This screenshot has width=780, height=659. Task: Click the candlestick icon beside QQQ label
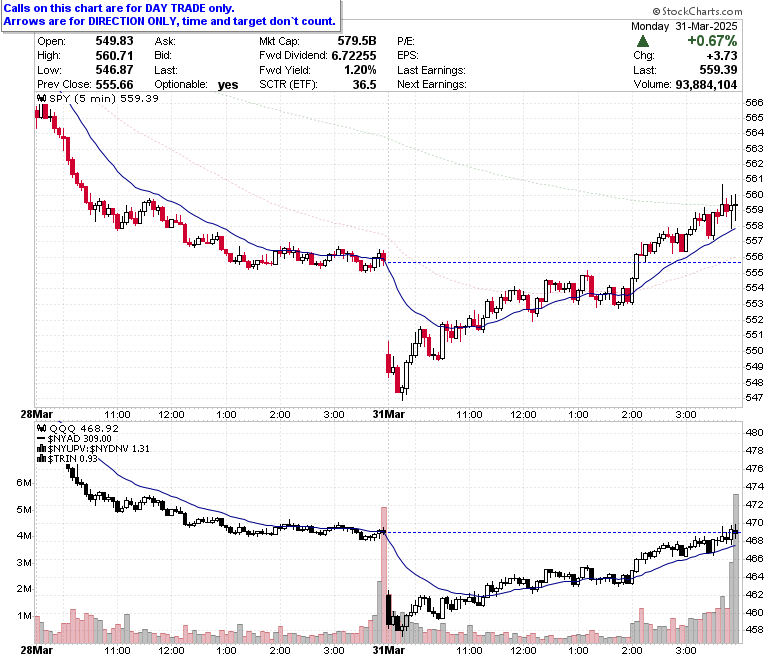[42, 428]
